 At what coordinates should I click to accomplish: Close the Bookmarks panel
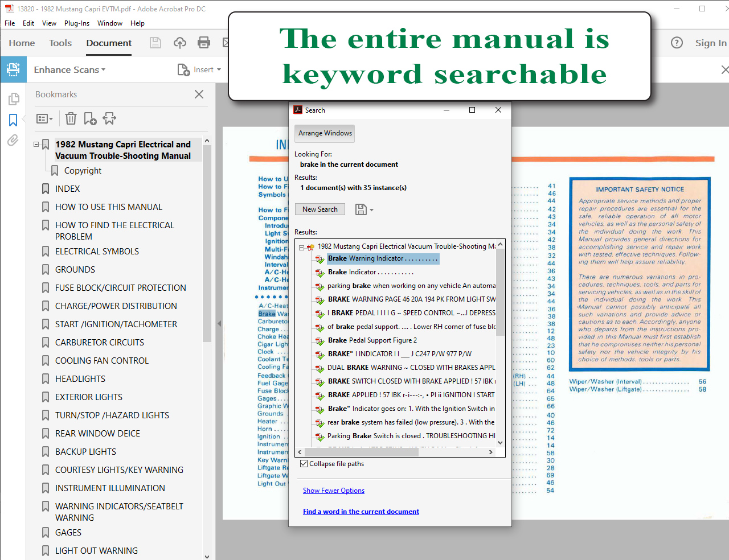(199, 94)
